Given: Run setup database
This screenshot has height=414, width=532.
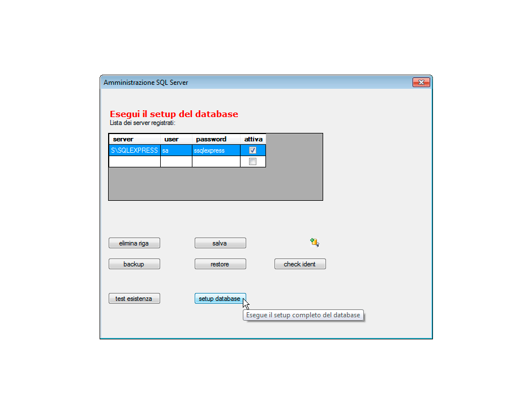Looking at the screenshot, I should pyautogui.click(x=220, y=299).
